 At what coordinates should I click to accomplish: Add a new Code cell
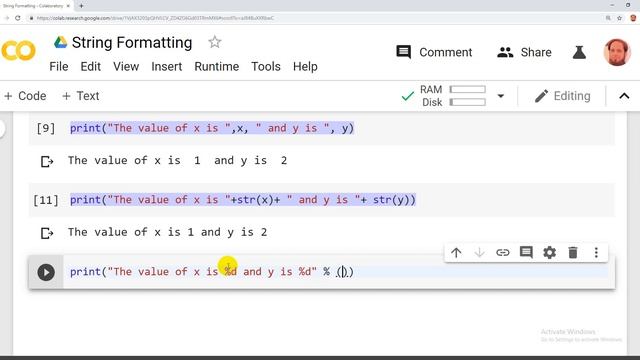[25, 96]
